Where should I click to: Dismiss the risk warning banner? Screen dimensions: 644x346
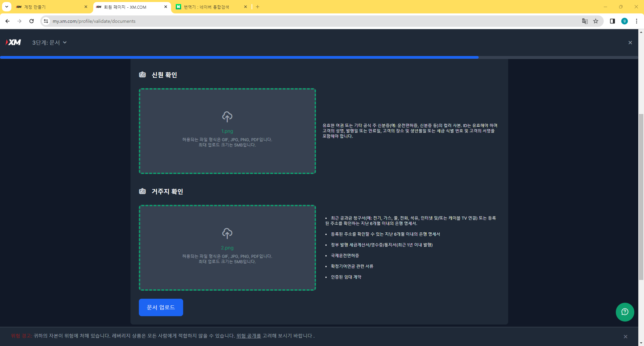[625, 336]
